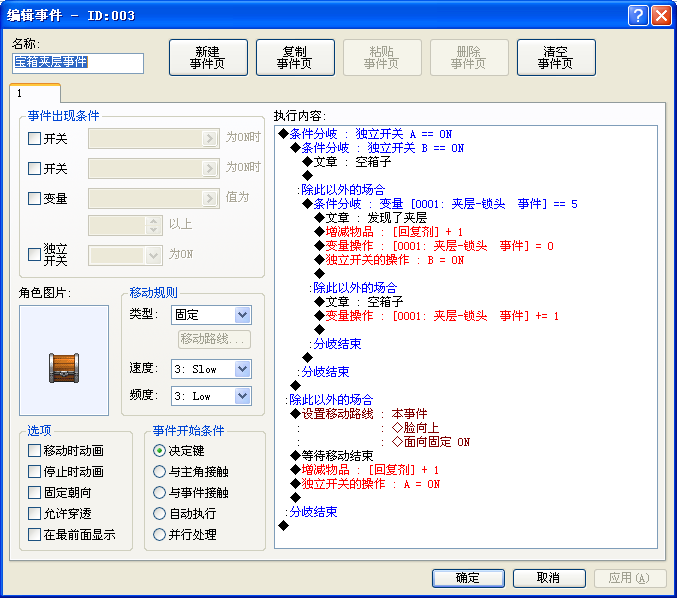Check the 固定朝向 option
This screenshot has height=598, width=677.
click(35, 493)
